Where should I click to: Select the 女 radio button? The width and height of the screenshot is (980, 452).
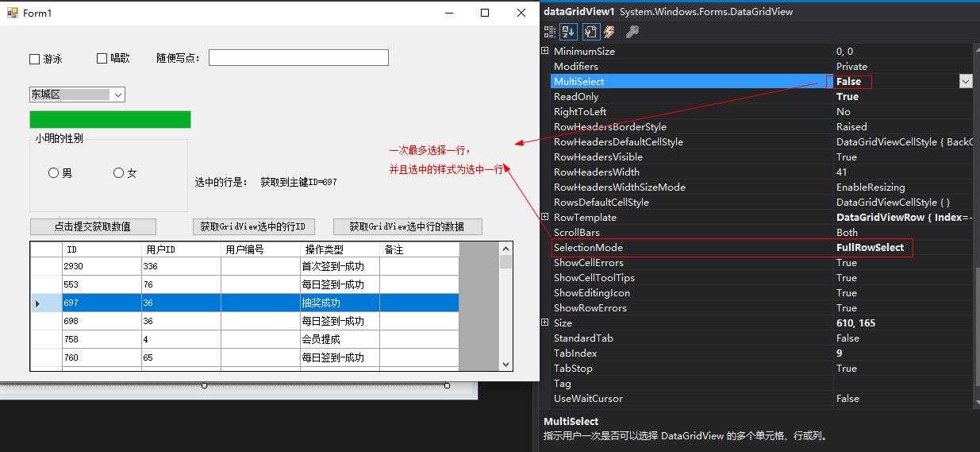point(118,172)
